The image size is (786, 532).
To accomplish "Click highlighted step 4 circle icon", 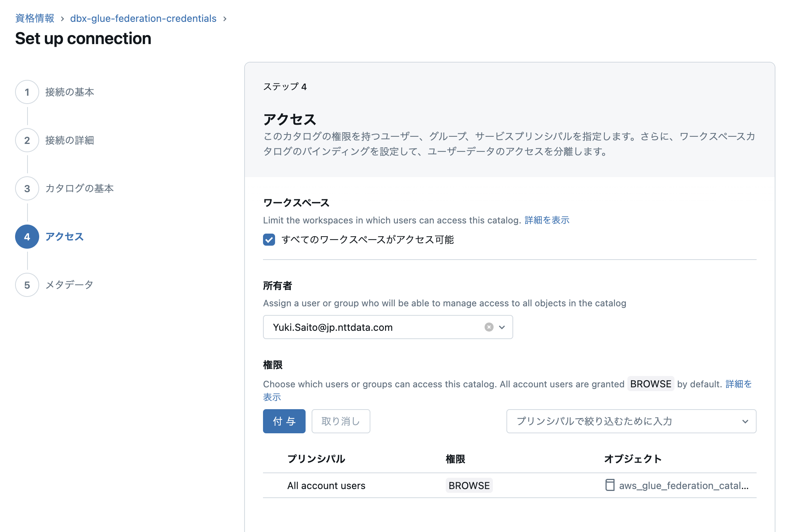I will click(x=27, y=237).
